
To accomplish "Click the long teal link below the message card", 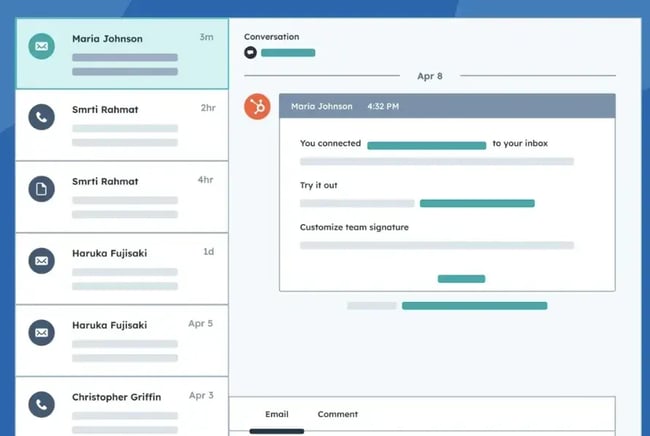I will [475, 305].
